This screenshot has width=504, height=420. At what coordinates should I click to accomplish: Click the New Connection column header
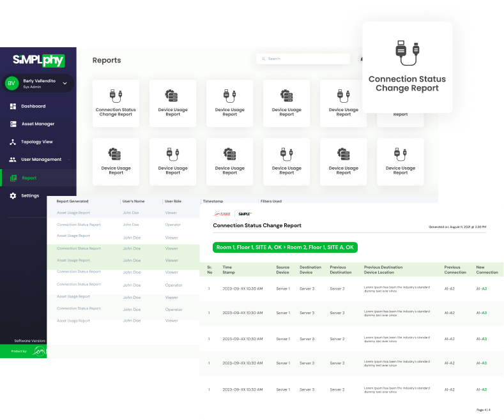click(487, 270)
